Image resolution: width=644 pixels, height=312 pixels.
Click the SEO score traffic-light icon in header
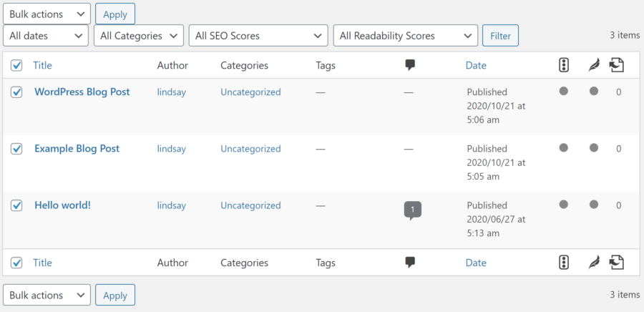tap(564, 65)
